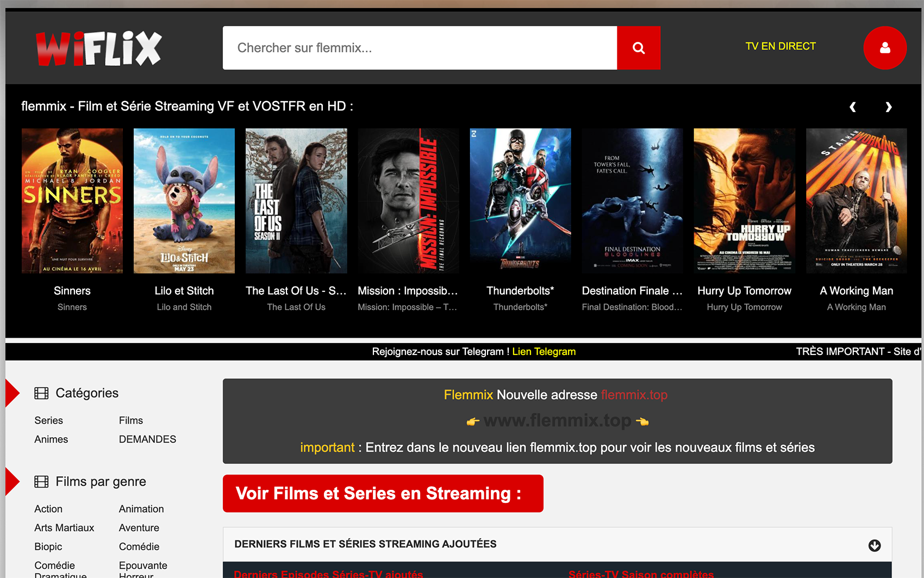Open the A Working Man poster

pyautogui.click(x=857, y=201)
